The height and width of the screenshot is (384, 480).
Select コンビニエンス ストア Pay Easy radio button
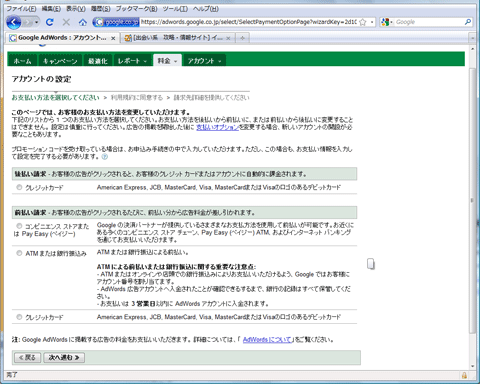point(19,226)
